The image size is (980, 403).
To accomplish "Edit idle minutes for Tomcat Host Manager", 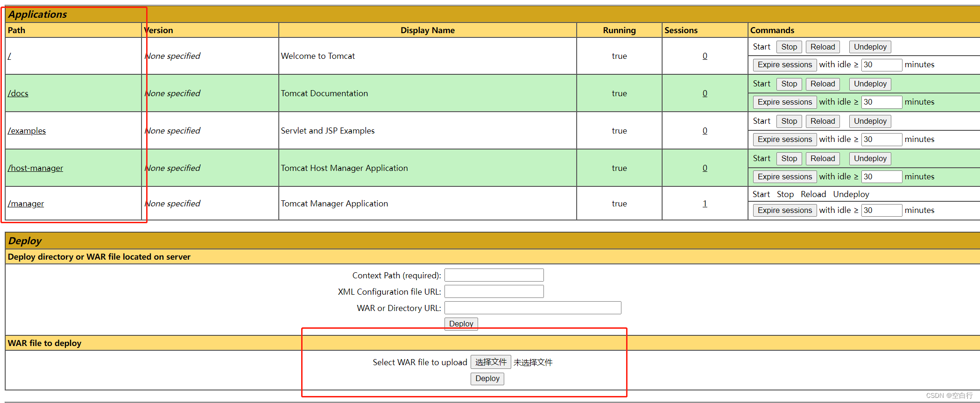I will pos(881,177).
